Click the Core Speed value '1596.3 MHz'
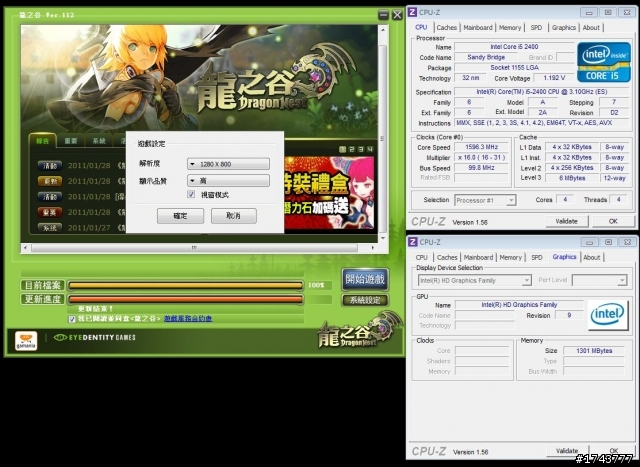The height and width of the screenshot is (467, 640). [481, 147]
